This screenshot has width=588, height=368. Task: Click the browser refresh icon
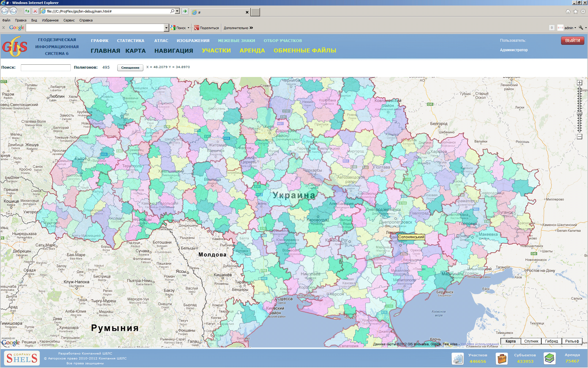coord(27,11)
